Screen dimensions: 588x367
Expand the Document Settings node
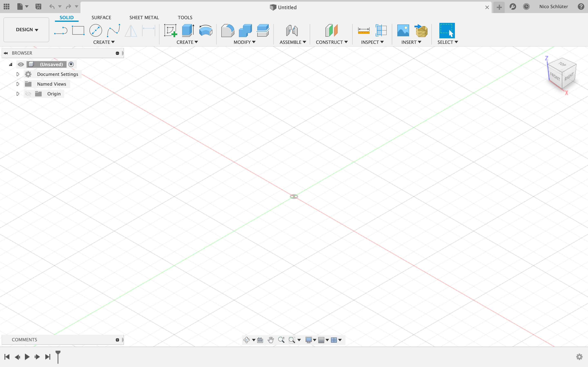[18, 74]
